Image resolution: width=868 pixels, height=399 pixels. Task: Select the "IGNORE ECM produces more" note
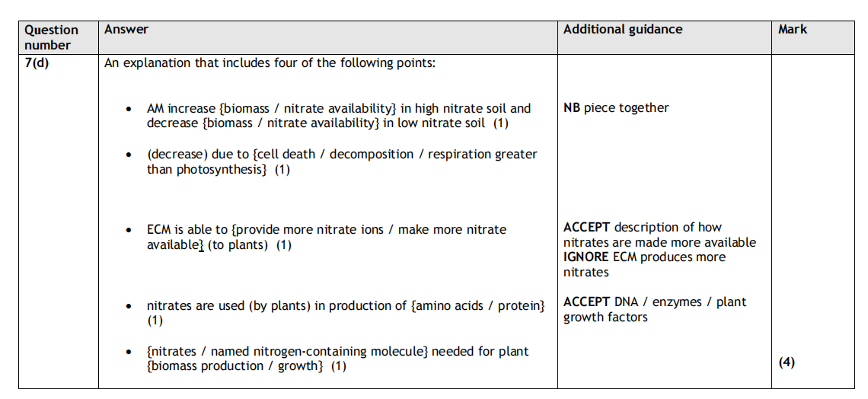tap(644, 257)
